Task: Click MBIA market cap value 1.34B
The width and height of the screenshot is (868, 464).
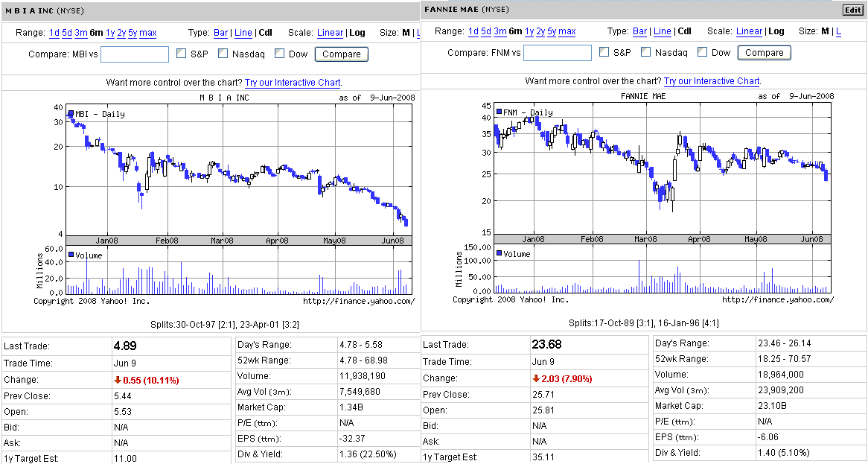Action: [351, 407]
